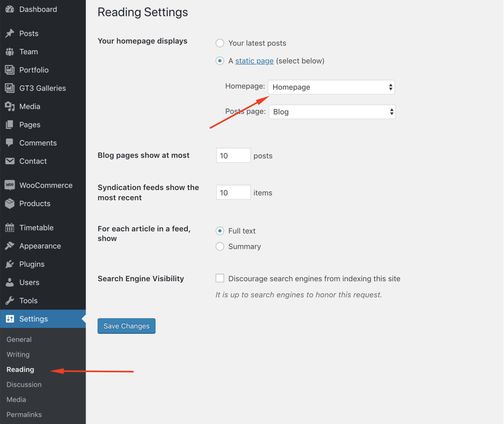This screenshot has height=424, width=504.
Task: Click the 'Blog pages show at most' number field
Action: pos(233,155)
